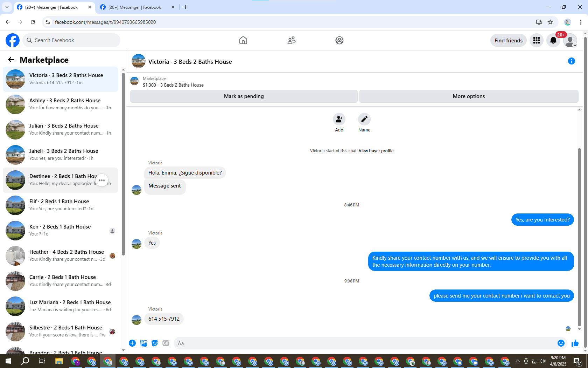Open the Home feed icon
Viewport: 588px width, 368px height.
pos(243,40)
